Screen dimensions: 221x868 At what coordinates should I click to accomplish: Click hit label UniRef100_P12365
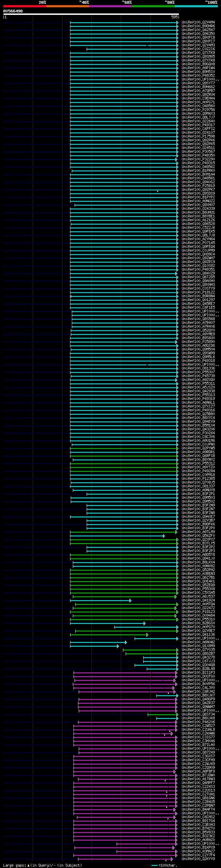[x=198, y=479]
